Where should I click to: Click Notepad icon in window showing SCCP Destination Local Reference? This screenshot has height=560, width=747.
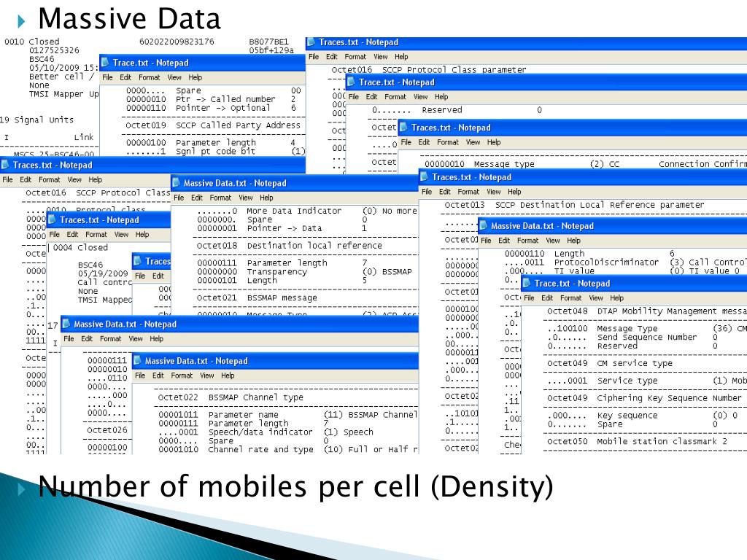click(424, 177)
